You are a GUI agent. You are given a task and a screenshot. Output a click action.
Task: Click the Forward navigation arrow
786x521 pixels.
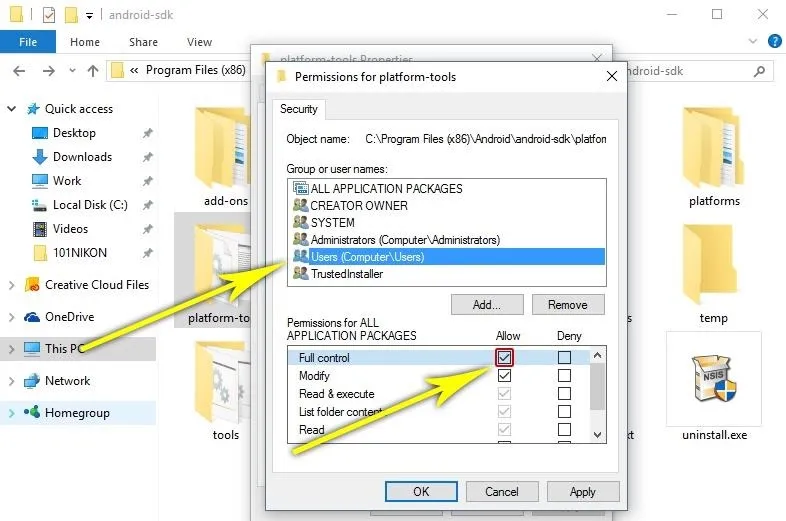point(49,71)
